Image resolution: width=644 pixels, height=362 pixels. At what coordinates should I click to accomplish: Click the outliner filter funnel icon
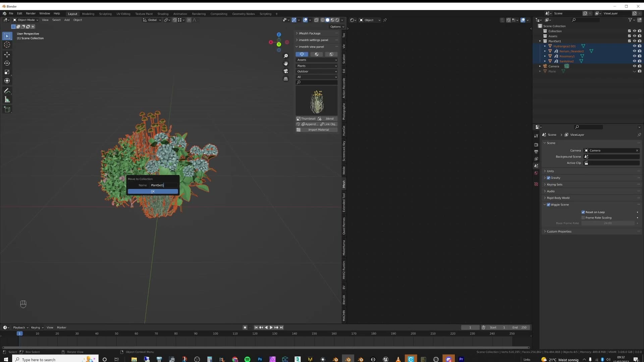[630, 20]
